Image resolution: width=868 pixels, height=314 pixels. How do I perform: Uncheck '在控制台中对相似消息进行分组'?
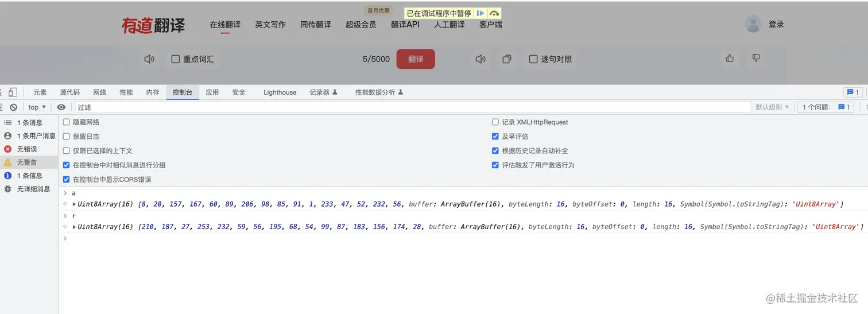(x=67, y=165)
